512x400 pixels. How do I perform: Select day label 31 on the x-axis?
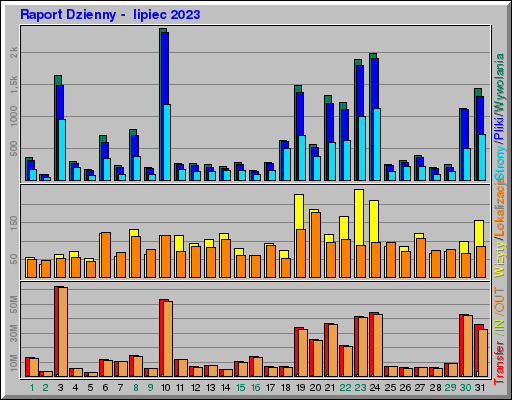point(479,388)
